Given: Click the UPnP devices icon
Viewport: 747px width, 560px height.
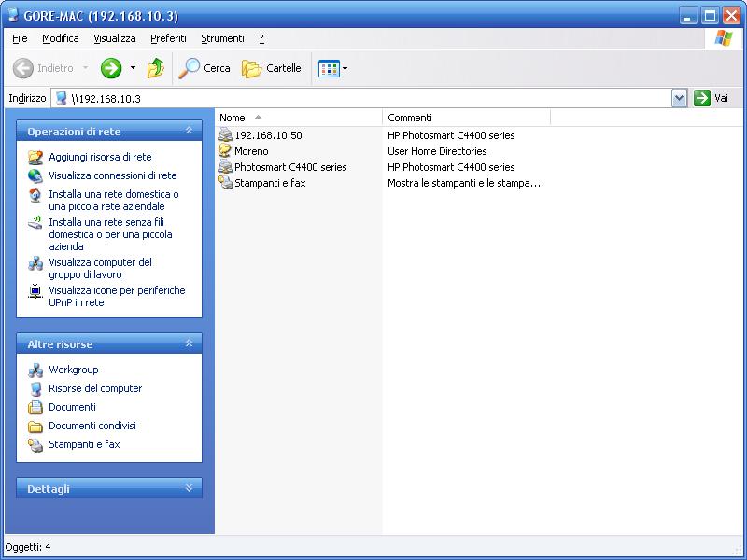Looking at the screenshot, I should pos(35,291).
